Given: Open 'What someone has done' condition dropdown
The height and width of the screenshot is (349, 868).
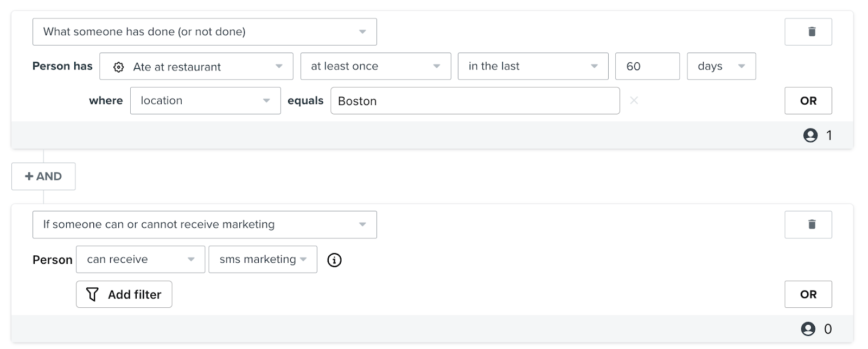Looking at the screenshot, I should coord(205,32).
